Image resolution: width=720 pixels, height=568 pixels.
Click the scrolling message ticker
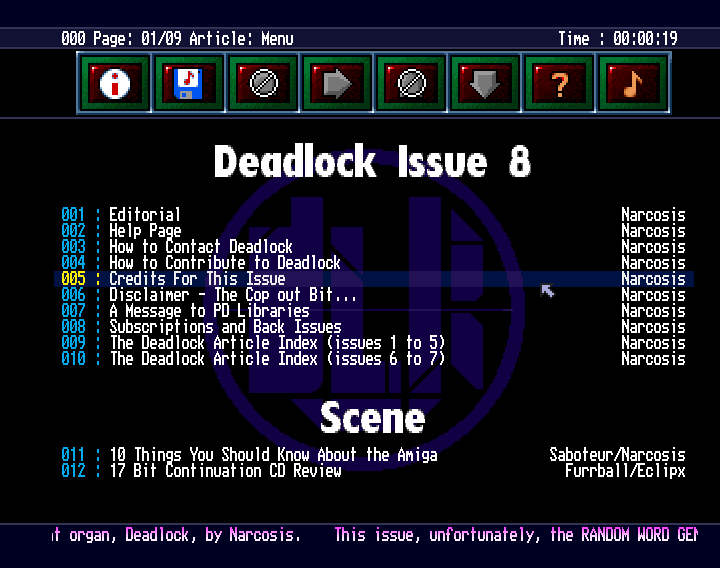click(374, 535)
